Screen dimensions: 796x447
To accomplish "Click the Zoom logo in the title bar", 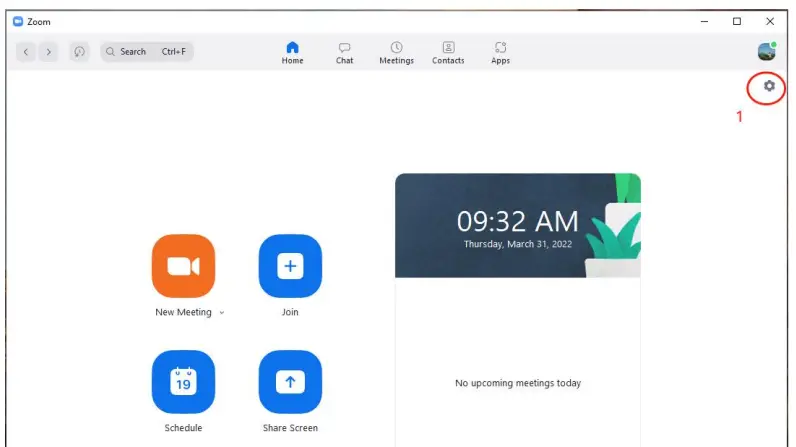I will [x=18, y=21].
